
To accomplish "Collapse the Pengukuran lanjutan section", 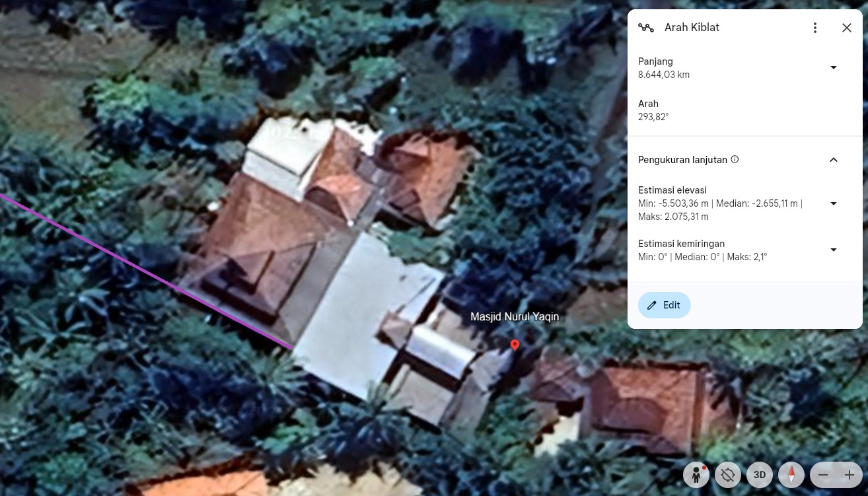I will click(834, 160).
